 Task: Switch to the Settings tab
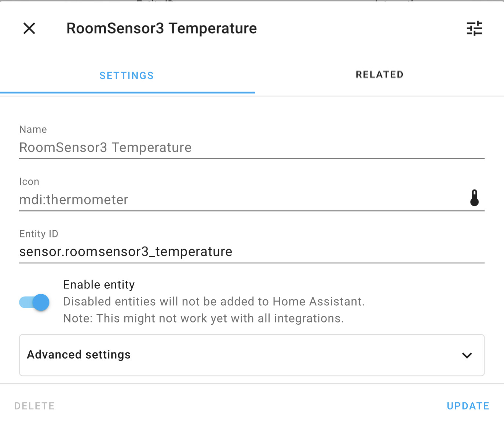(127, 75)
